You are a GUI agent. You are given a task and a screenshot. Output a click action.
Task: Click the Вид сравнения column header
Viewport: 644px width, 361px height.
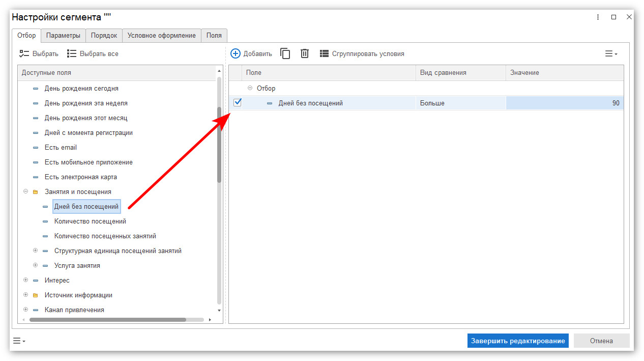point(461,73)
